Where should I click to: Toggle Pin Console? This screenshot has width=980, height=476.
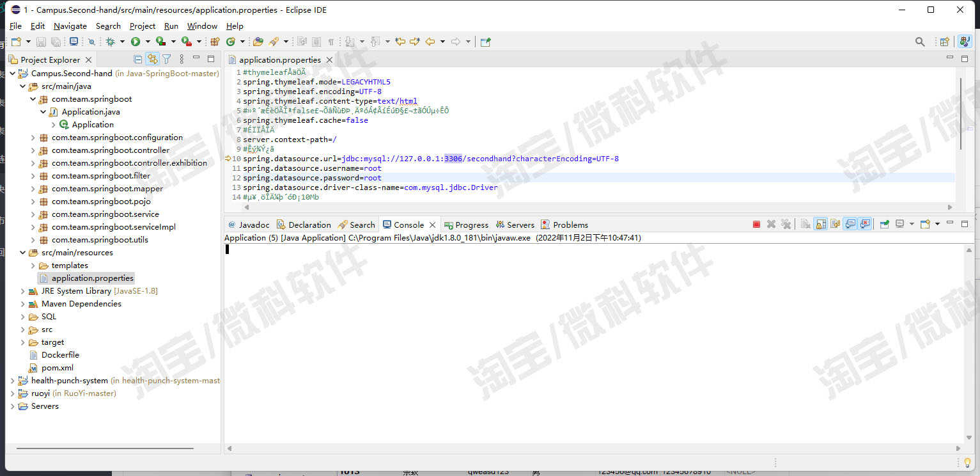coord(884,225)
